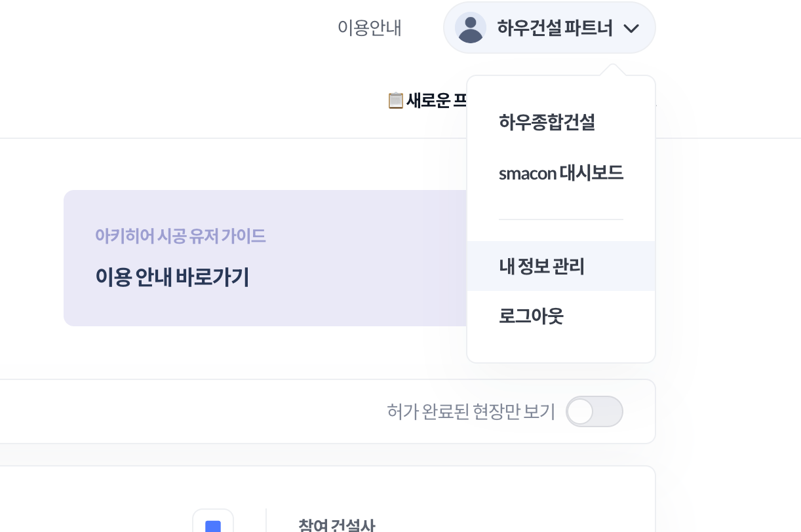Click the chevron arrow beside 하우건설 파트너
801x532 pixels.
tap(631, 28)
